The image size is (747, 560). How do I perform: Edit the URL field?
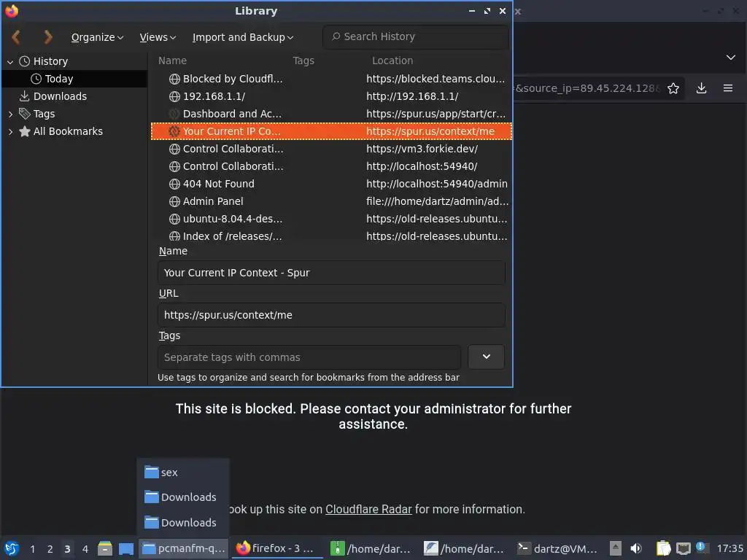(x=331, y=315)
